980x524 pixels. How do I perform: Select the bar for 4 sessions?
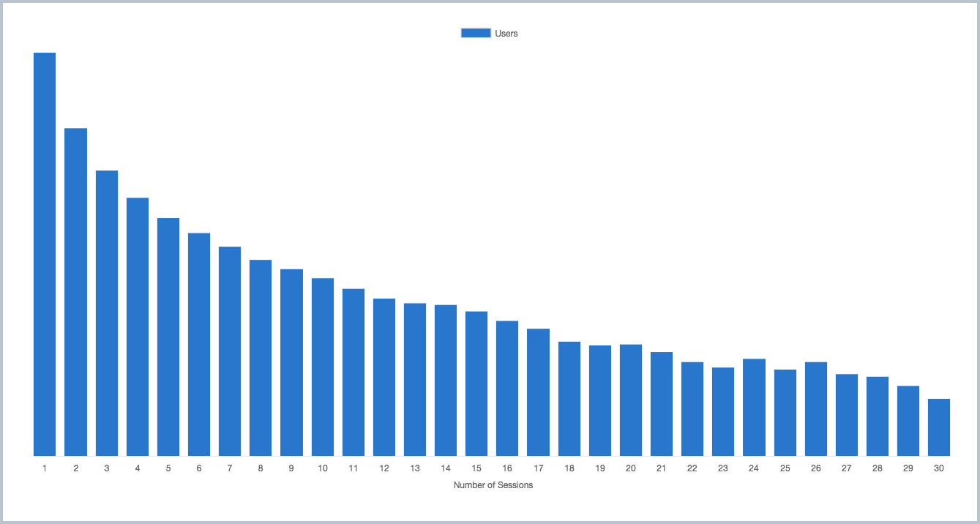click(x=138, y=327)
